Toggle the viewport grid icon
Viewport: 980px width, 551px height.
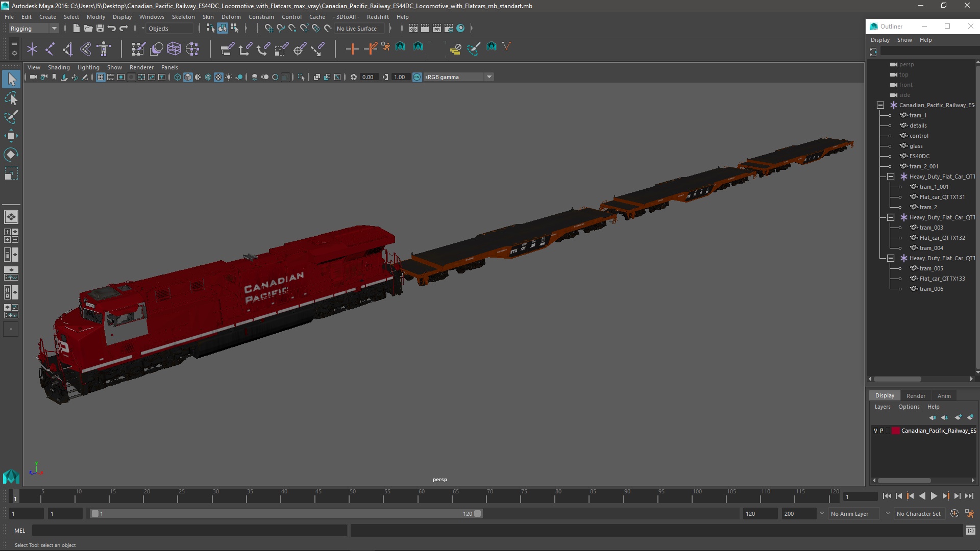(x=101, y=77)
